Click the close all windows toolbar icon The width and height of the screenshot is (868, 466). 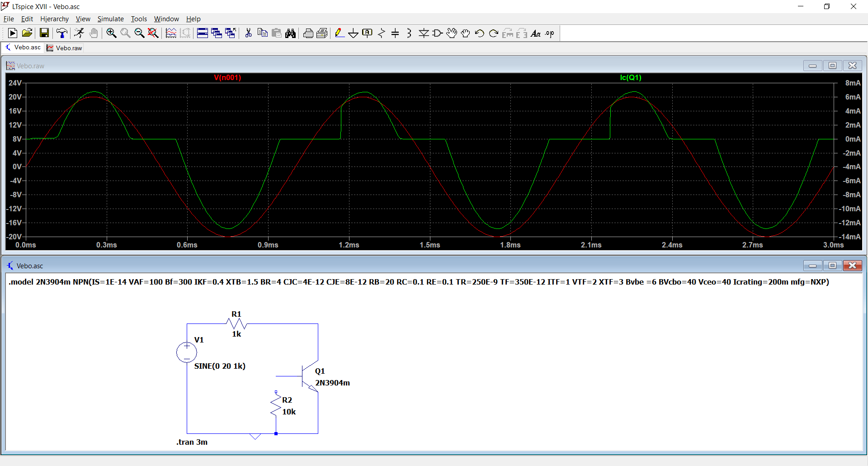[231, 33]
